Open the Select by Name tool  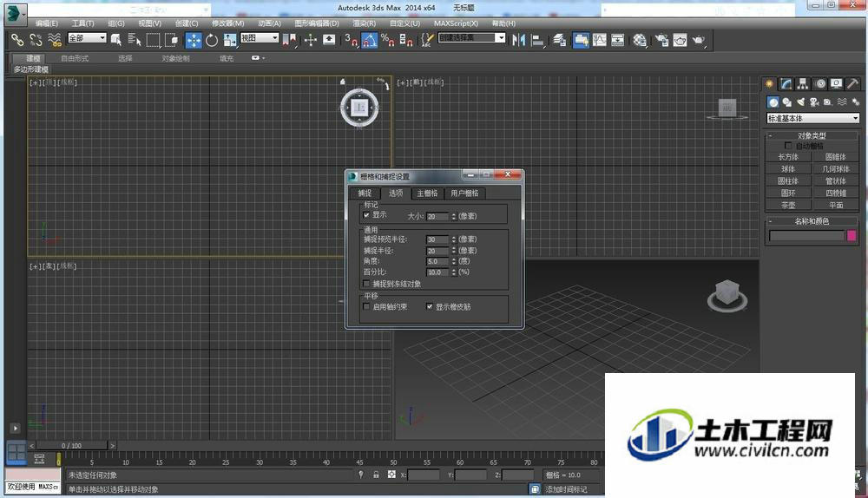tap(135, 40)
